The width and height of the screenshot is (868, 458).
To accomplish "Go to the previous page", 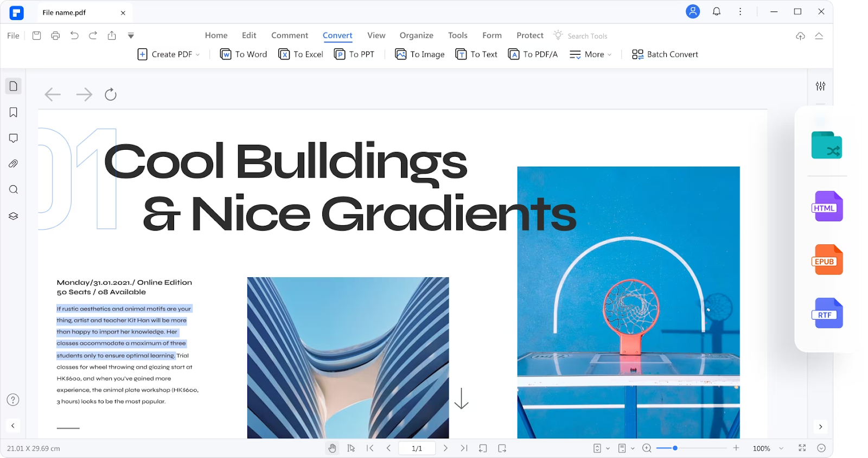I will click(x=388, y=448).
